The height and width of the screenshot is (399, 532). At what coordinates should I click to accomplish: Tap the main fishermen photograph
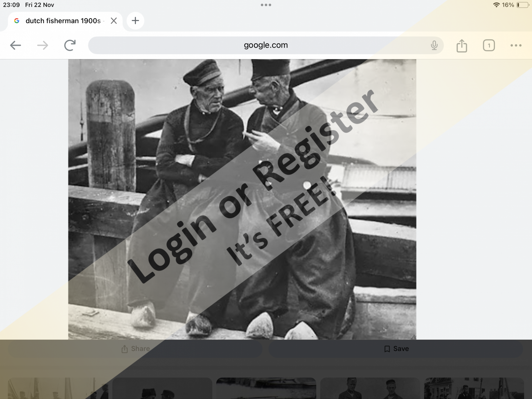(x=242, y=199)
